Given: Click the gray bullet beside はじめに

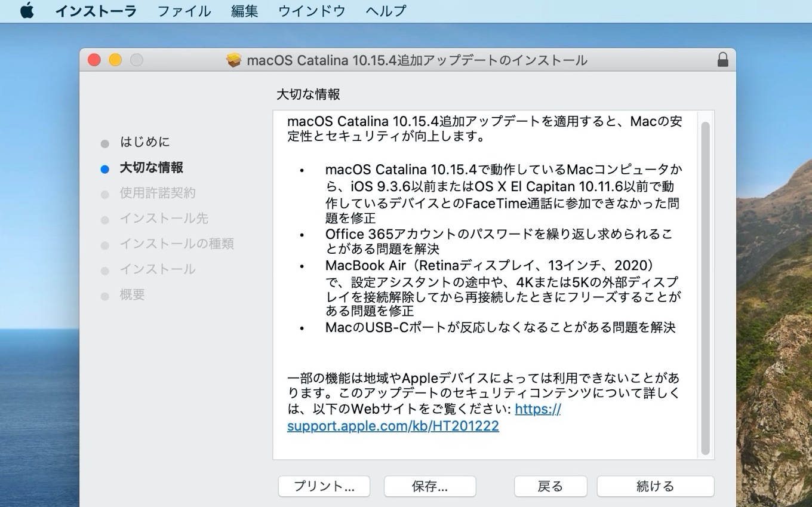Looking at the screenshot, I should click(x=105, y=143).
